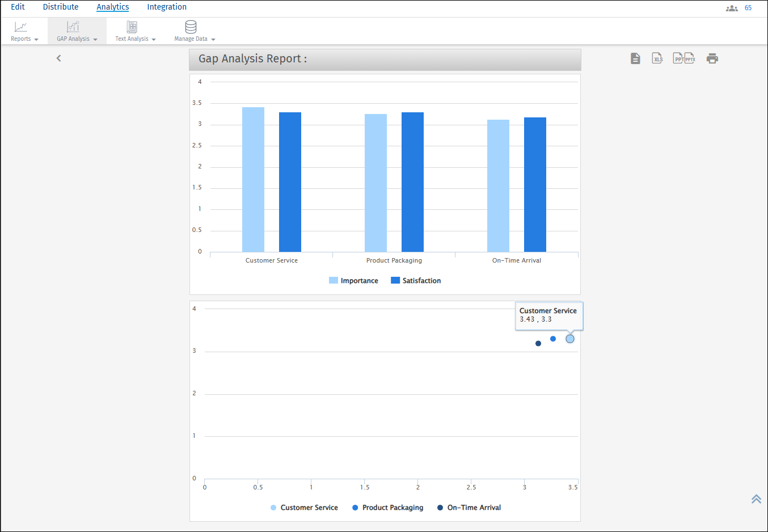Print the Gap Analysis Report
The height and width of the screenshot is (532, 768).
tap(712, 58)
